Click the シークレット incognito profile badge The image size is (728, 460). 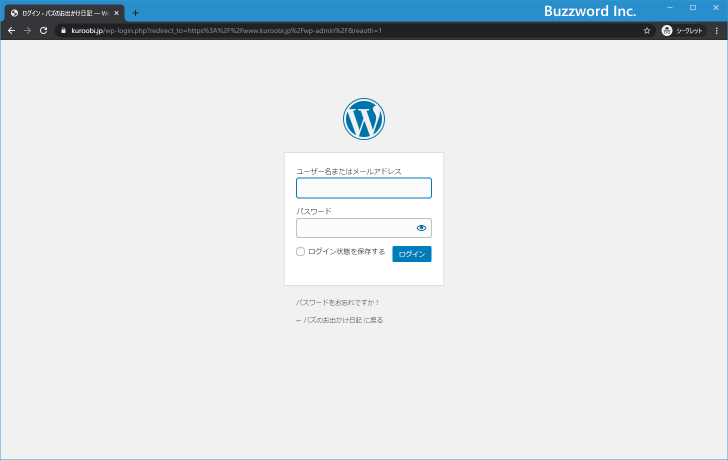[683, 31]
